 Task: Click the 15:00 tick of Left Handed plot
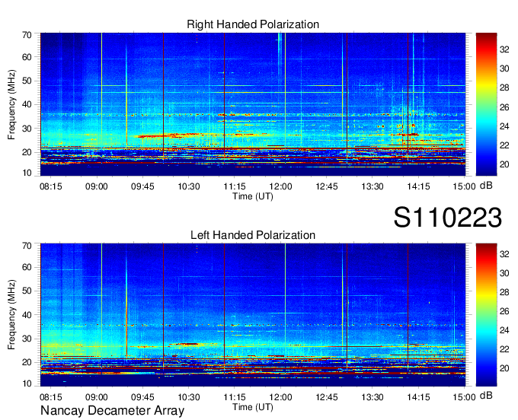pyautogui.click(x=464, y=397)
